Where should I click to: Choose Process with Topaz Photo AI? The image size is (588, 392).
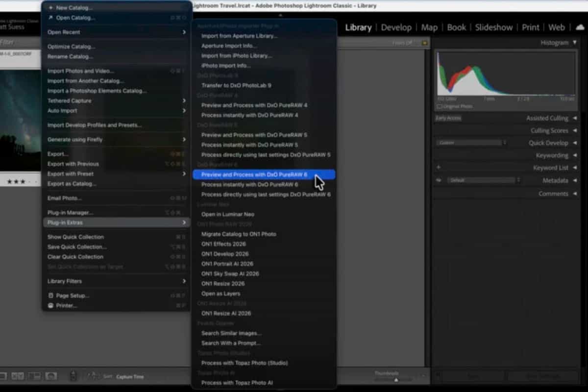click(264, 383)
